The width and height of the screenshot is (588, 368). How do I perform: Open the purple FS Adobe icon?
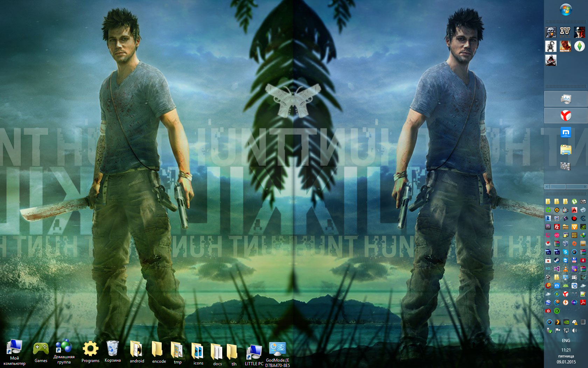[x=548, y=227]
